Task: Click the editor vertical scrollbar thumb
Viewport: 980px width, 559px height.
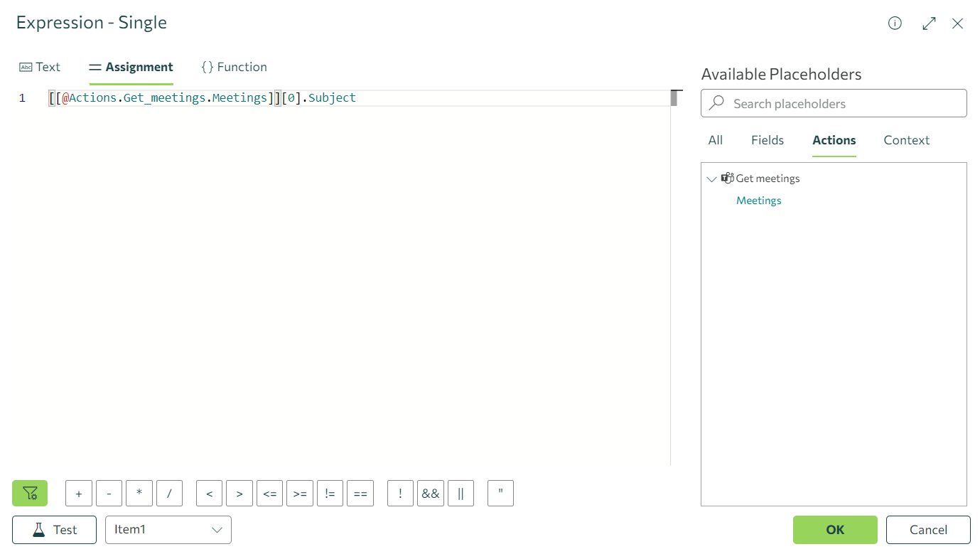Action: click(x=674, y=98)
